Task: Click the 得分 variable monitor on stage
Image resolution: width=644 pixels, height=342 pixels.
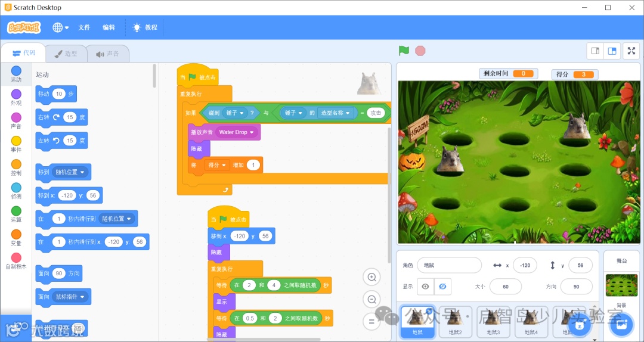Action: pyautogui.click(x=575, y=74)
